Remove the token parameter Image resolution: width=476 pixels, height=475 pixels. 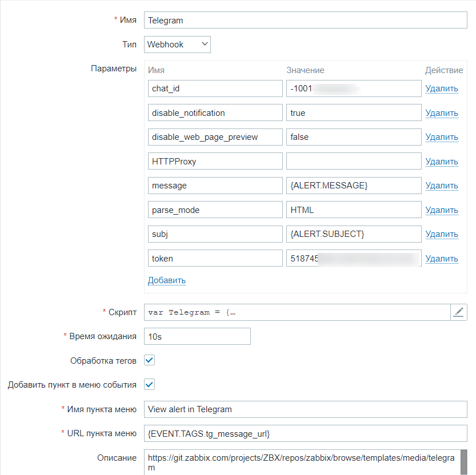pos(442,259)
